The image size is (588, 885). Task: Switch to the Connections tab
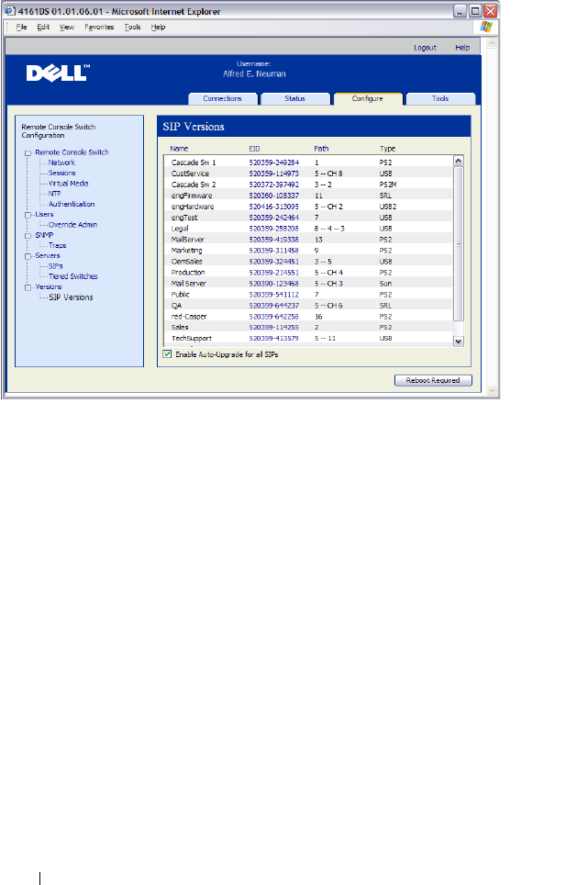click(x=223, y=99)
